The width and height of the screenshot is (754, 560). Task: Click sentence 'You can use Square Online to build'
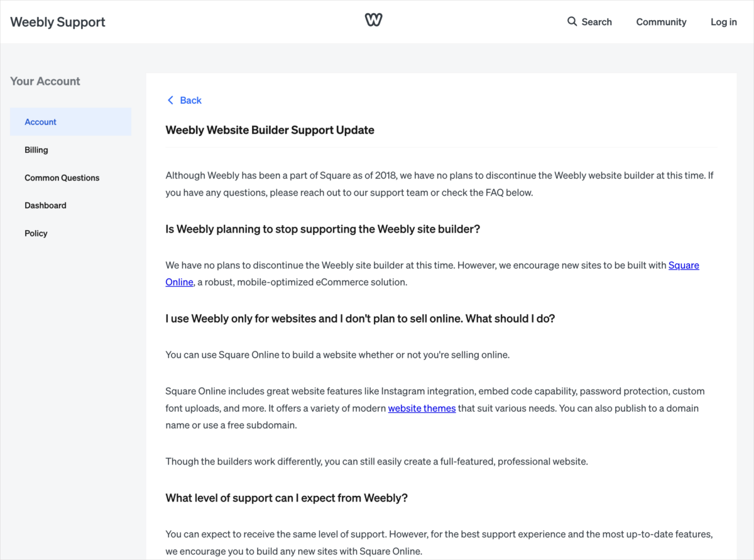(x=337, y=354)
